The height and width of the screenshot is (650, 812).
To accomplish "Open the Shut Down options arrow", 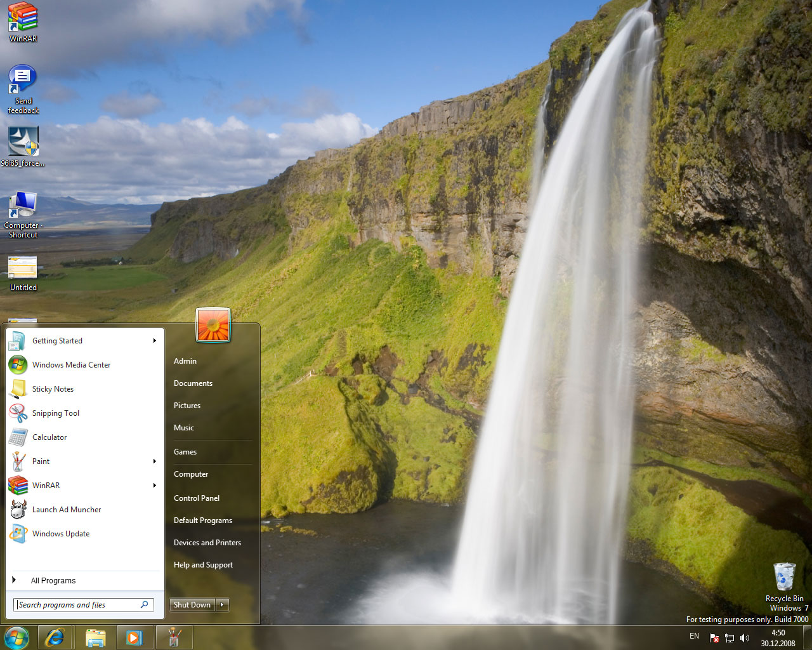I will pyautogui.click(x=222, y=605).
